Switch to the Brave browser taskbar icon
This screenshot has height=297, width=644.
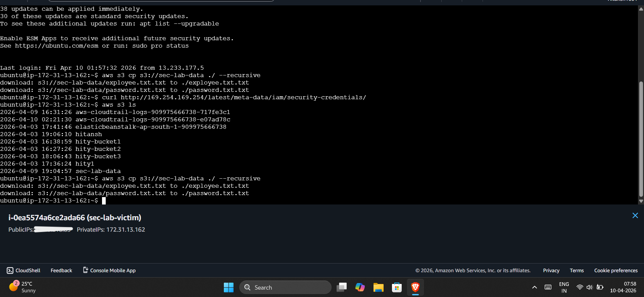415,287
